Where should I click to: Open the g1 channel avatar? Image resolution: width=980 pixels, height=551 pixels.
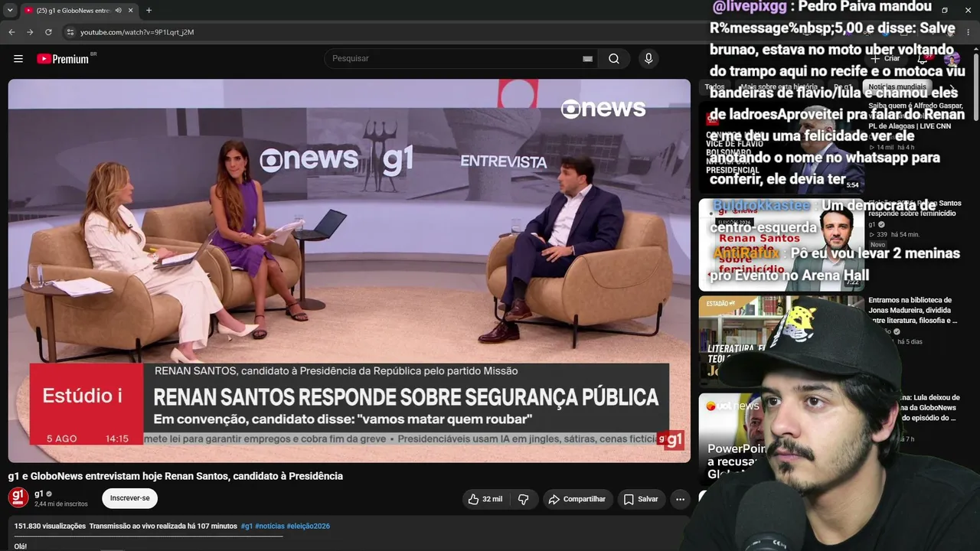click(x=18, y=498)
